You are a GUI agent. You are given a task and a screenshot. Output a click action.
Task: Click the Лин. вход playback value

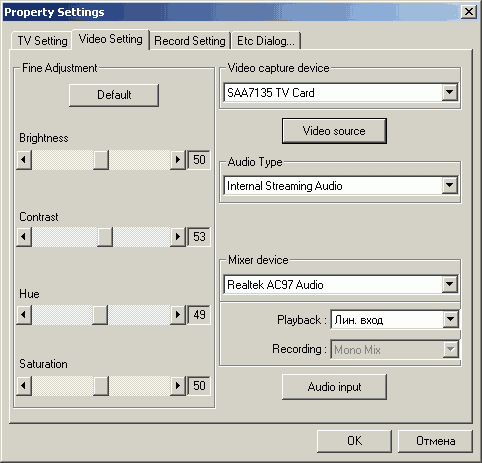pos(359,320)
